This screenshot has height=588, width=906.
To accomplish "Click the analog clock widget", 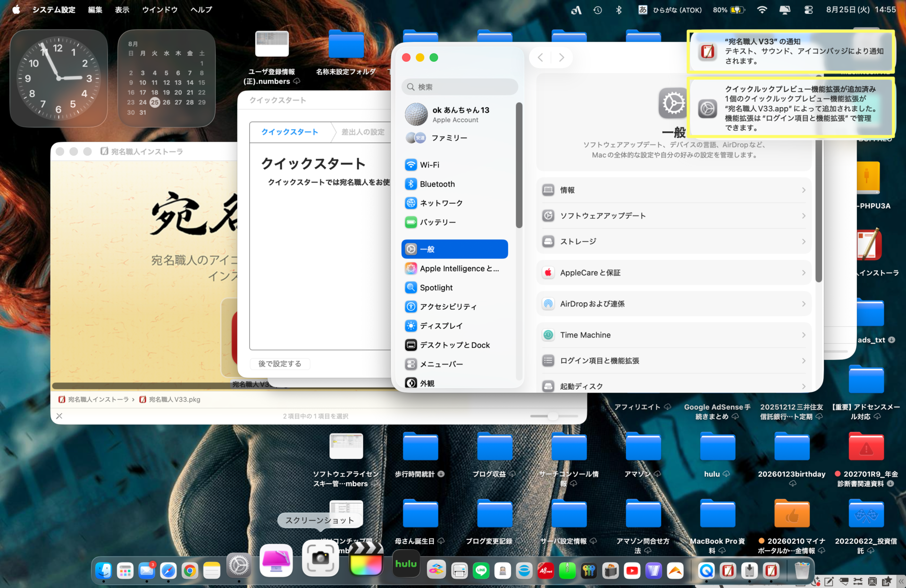I will (59, 78).
